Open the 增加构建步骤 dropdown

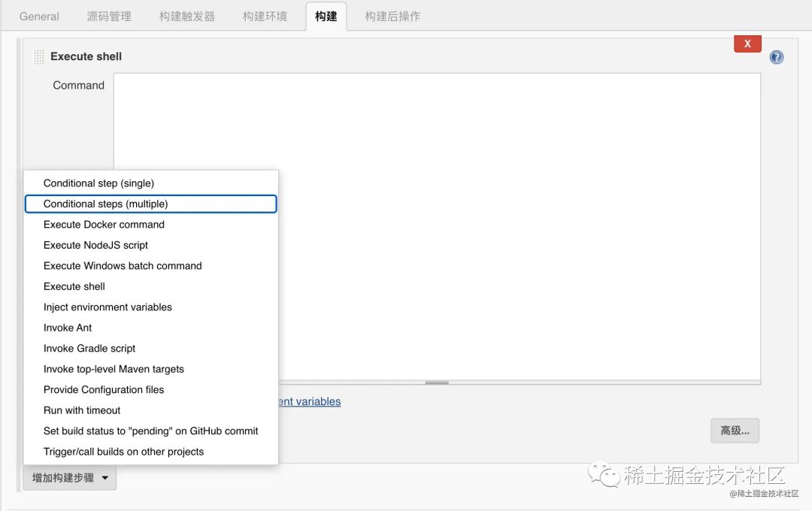[70, 478]
